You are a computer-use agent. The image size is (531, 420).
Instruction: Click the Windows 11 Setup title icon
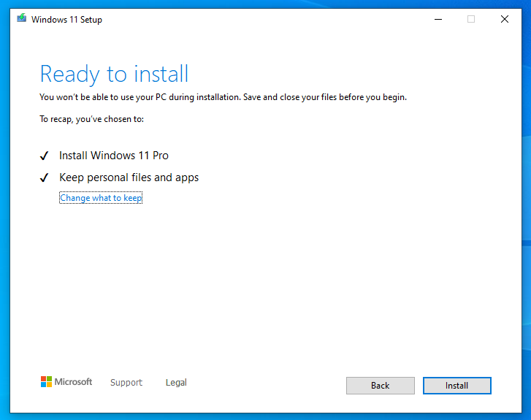pos(22,18)
